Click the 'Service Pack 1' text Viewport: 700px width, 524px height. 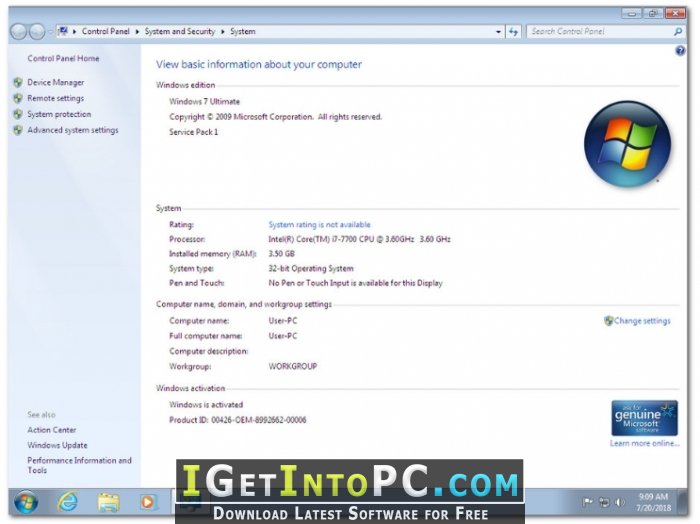[193, 132]
